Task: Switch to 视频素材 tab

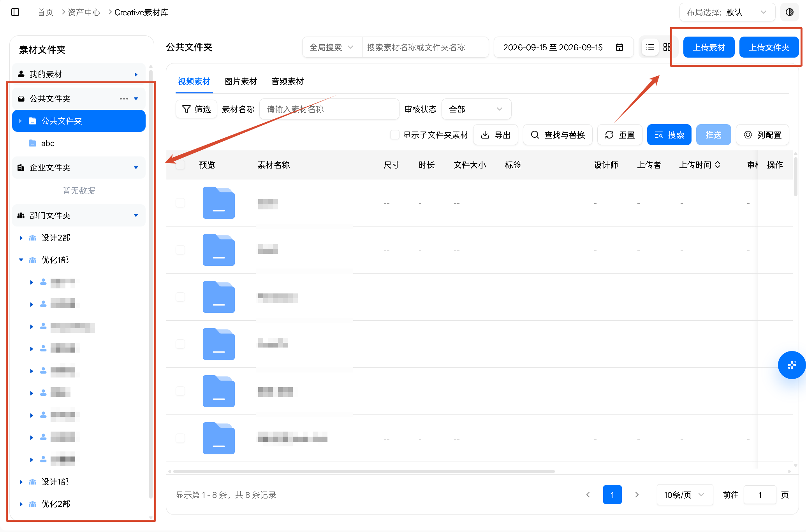Action: click(194, 81)
